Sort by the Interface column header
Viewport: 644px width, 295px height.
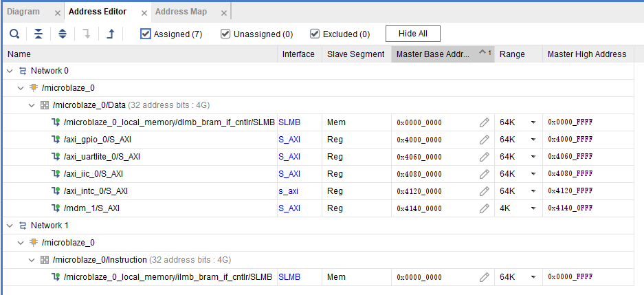pyautogui.click(x=300, y=54)
